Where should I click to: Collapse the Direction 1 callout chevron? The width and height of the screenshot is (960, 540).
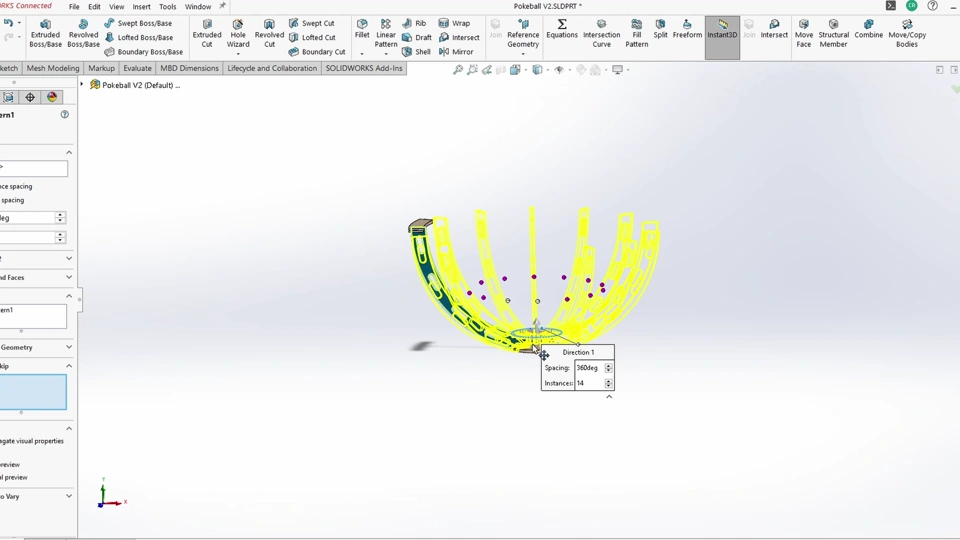pos(609,397)
